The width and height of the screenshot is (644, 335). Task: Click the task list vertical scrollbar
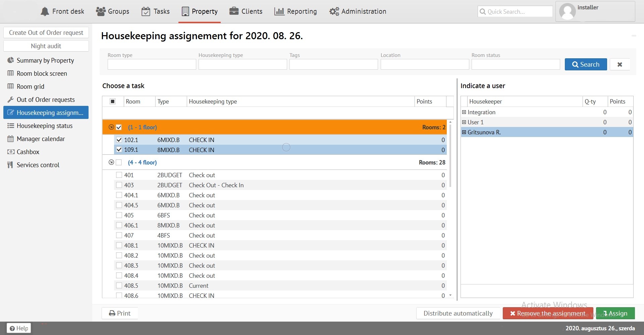coord(450,157)
